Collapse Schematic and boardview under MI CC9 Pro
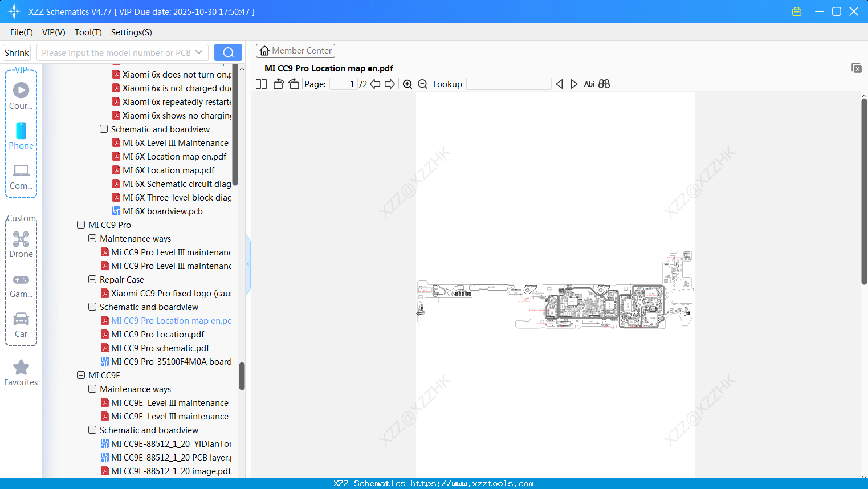This screenshot has height=489, width=868. tap(92, 307)
